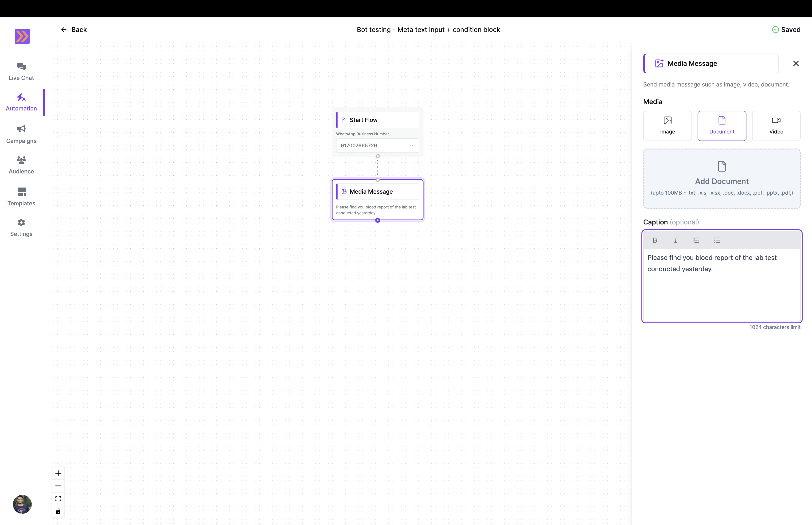Screen dimensions: 812x525
Task: Toggle the canvas lock
Action: coord(58,511)
